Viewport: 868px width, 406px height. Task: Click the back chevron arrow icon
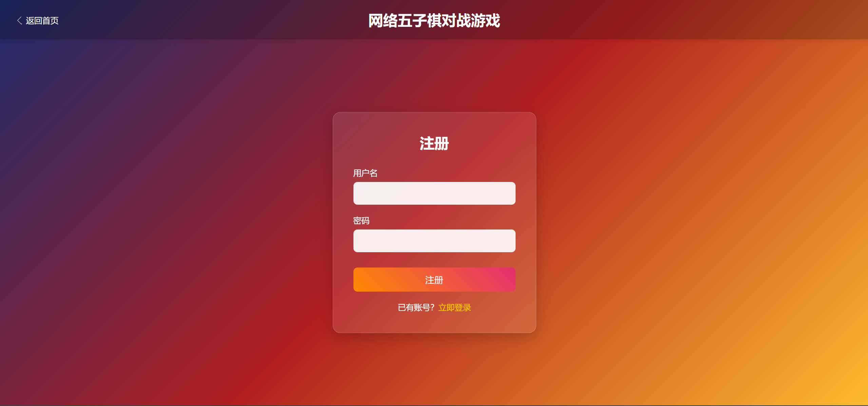(20, 21)
